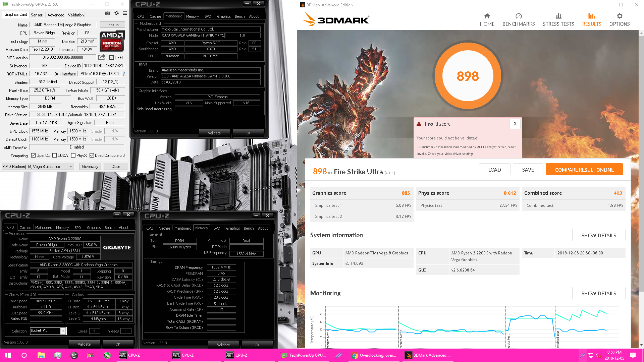The width and height of the screenshot is (644, 362).
Task: Click the GPU Name field in GPU-Z
Action: [x=63, y=25]
